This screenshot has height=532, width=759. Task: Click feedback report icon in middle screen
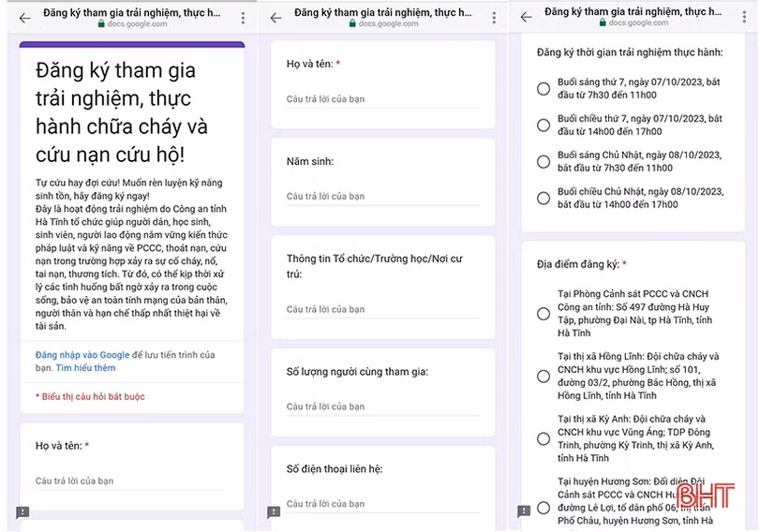(x=274, y=512)
